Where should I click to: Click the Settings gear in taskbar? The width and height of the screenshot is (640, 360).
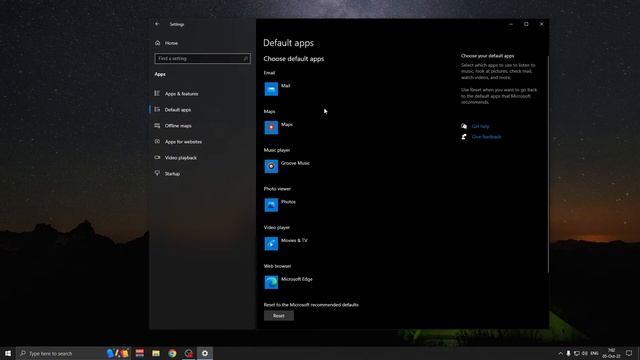(205, 353)
